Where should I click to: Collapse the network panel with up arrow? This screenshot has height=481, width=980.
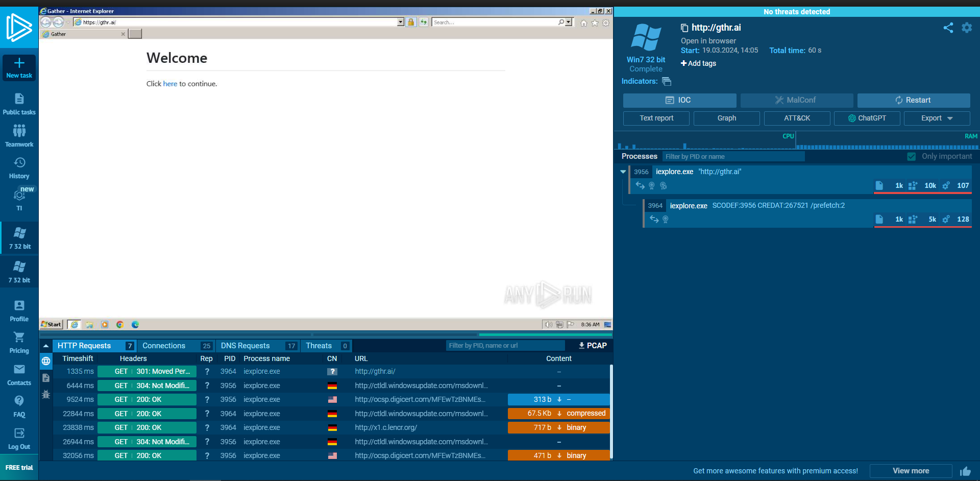click(46, 346)
